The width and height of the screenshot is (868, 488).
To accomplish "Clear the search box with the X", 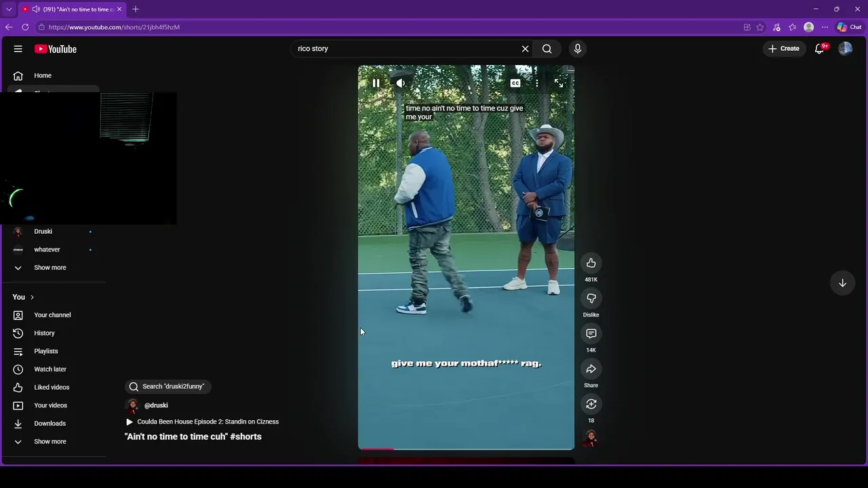I will [x=525, y=49].
